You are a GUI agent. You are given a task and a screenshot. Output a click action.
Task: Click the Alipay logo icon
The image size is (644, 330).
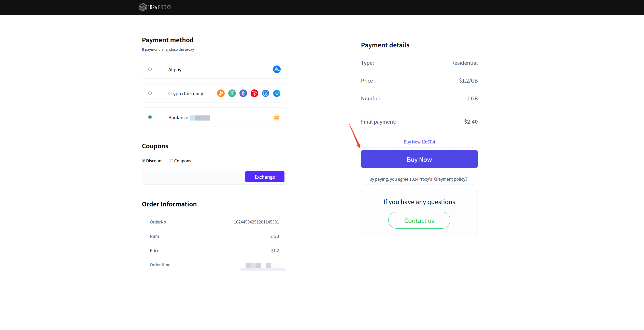point(277,69)
